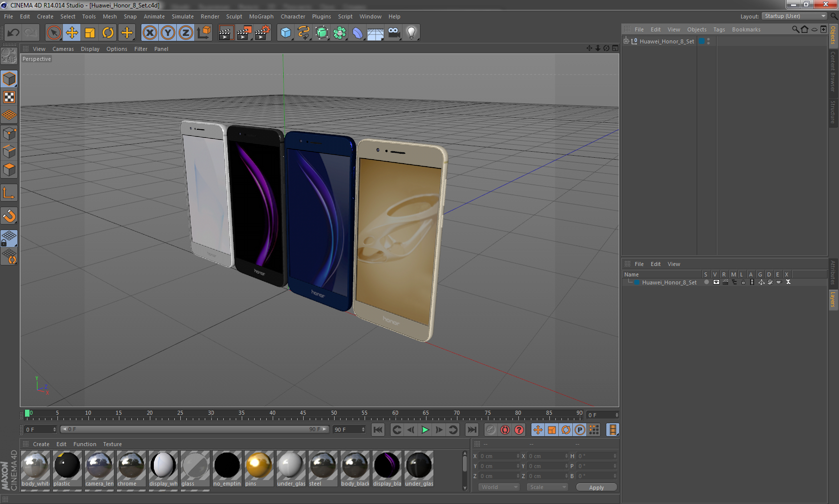Render to Picture Viewer
The width and height of the screenshot is (839, 504).
click(x=244, y=33)
